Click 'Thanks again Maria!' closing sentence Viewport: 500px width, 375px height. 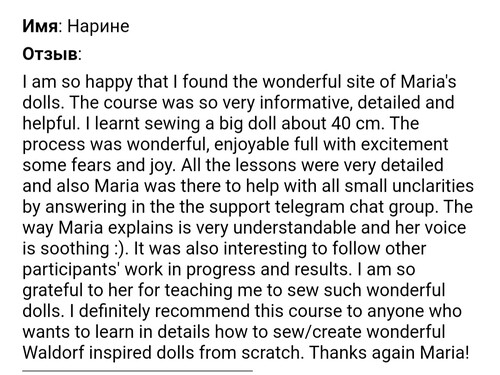tap(389, 353)
